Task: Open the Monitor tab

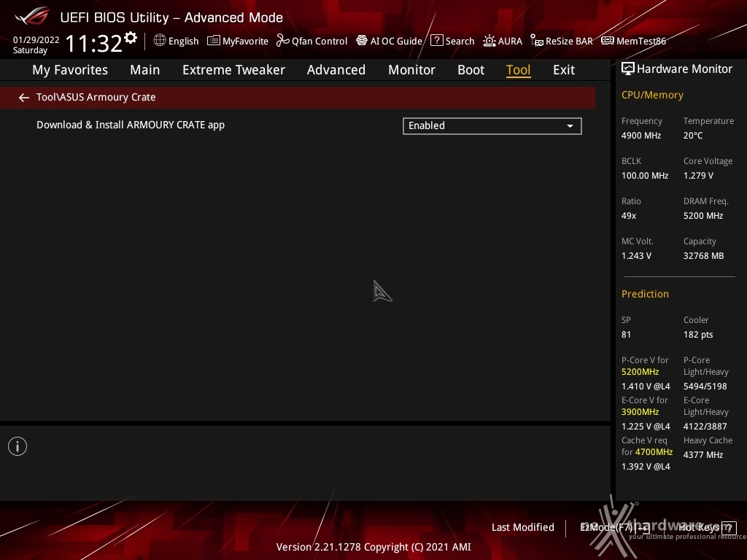Action: click(x=411, y=70)
